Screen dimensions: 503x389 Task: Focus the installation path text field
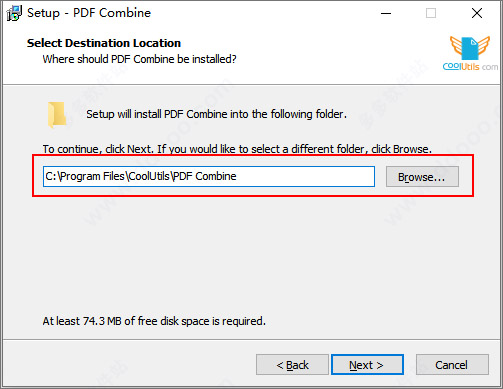[x=209, y=176]
